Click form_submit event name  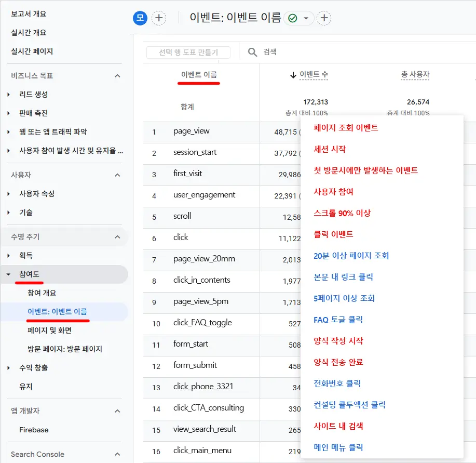195,365
